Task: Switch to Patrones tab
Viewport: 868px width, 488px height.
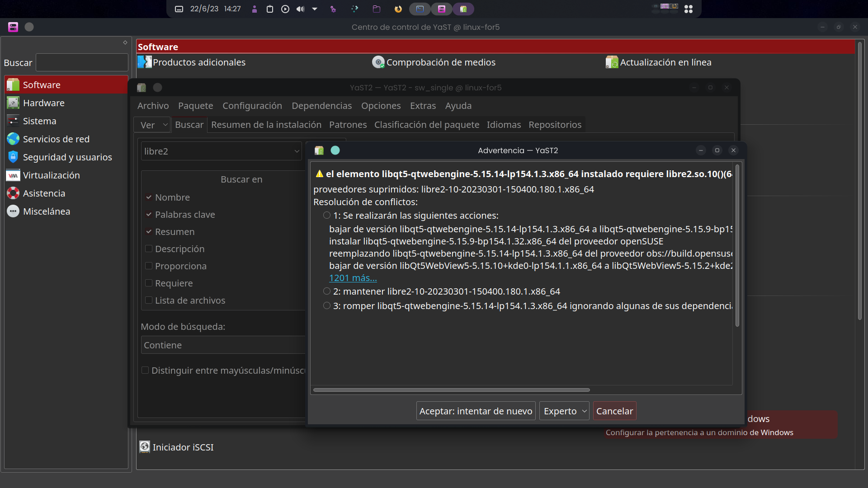Action: click(x=348, y=125)
